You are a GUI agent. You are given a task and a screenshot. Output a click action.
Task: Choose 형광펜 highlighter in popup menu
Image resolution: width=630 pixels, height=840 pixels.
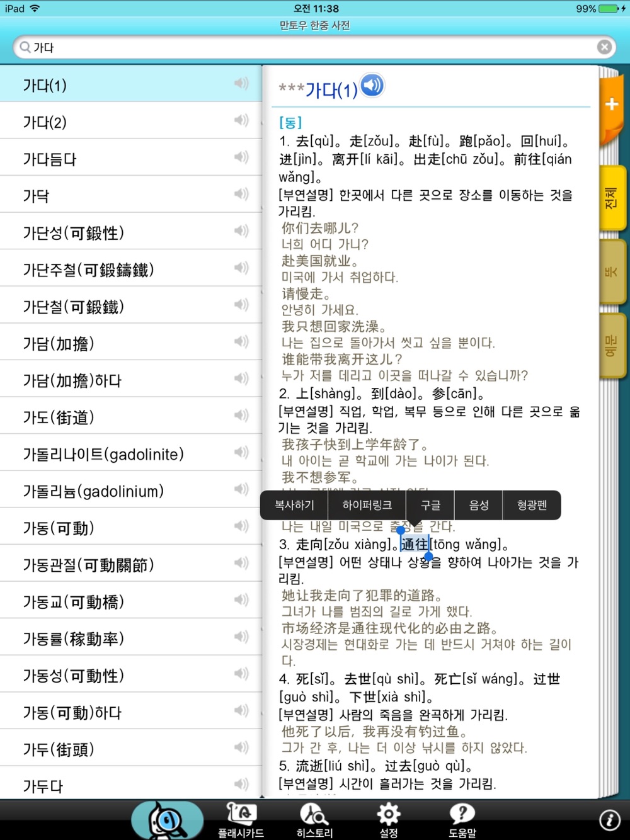pyautogui.click(x=532, y=505)
